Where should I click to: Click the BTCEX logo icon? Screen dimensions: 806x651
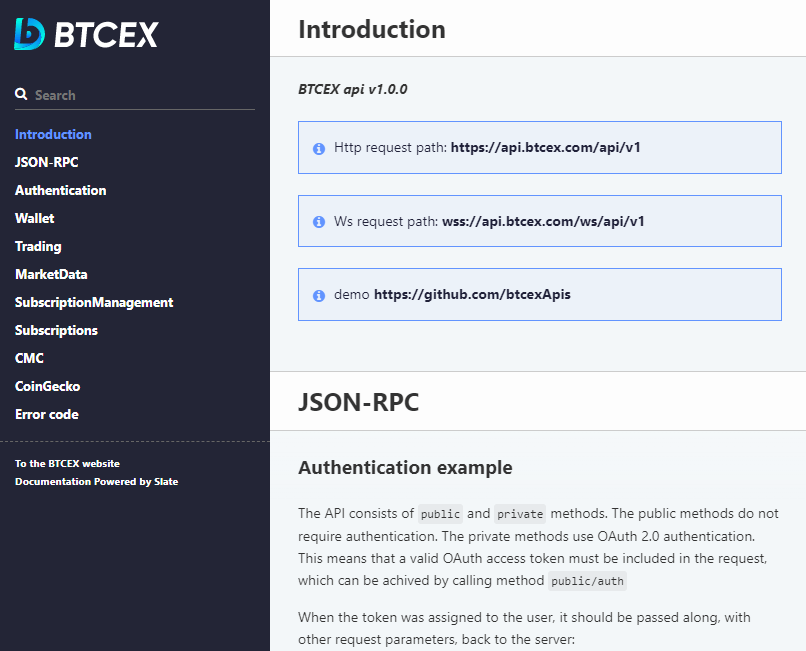click(30, 34)
